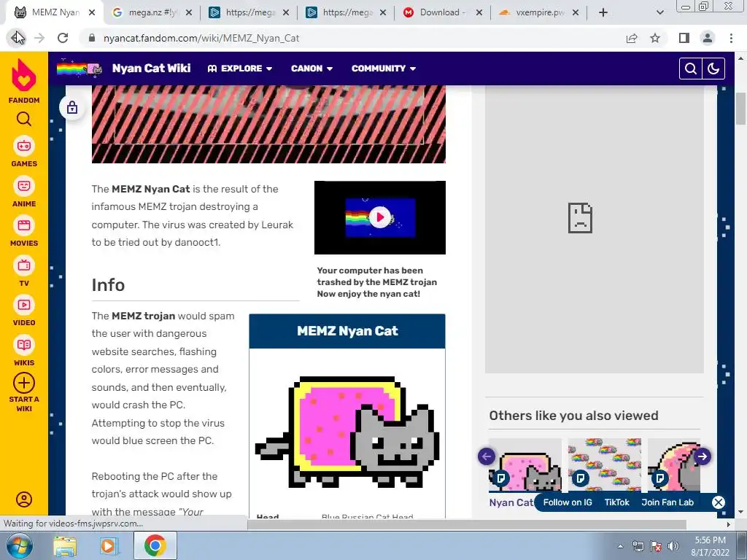Image resolution: width=747 pixels, height=560 pixels.
Task: Open the Chrome three-dot menu
Action: coord(731,38)
